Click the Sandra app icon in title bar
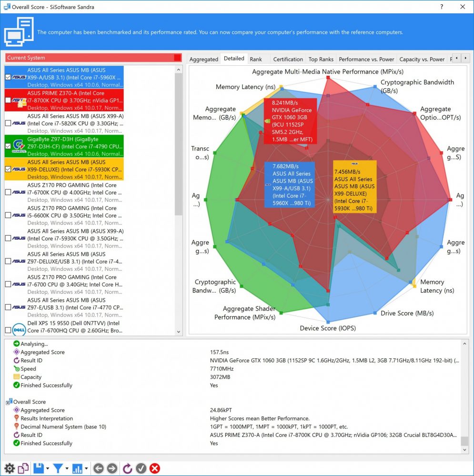 (x=7, y=7)
